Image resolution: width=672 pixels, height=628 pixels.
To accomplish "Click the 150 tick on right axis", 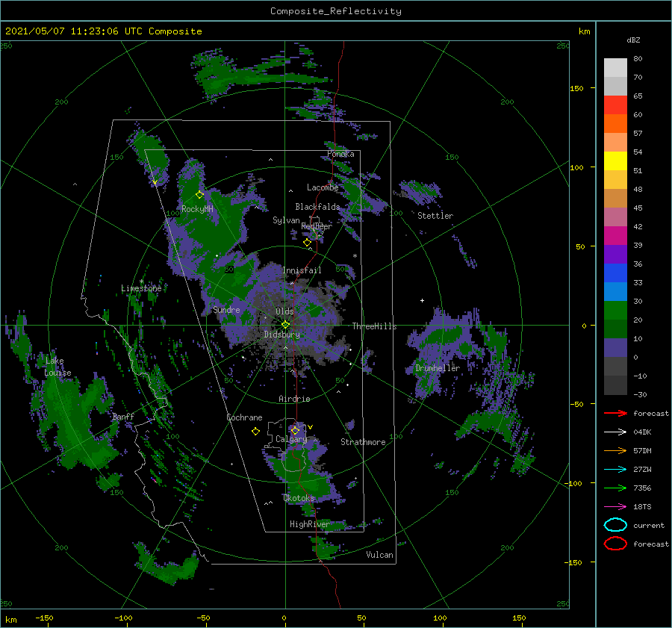I will [576, 88].
